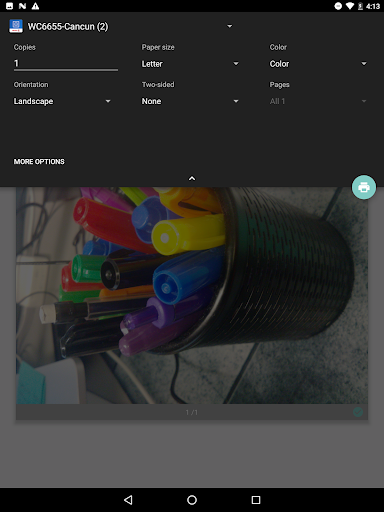The width and height of the screenshot is (384, 512).
Task: Open the printer selection dropdown arrow
Action: pos(229,26)
